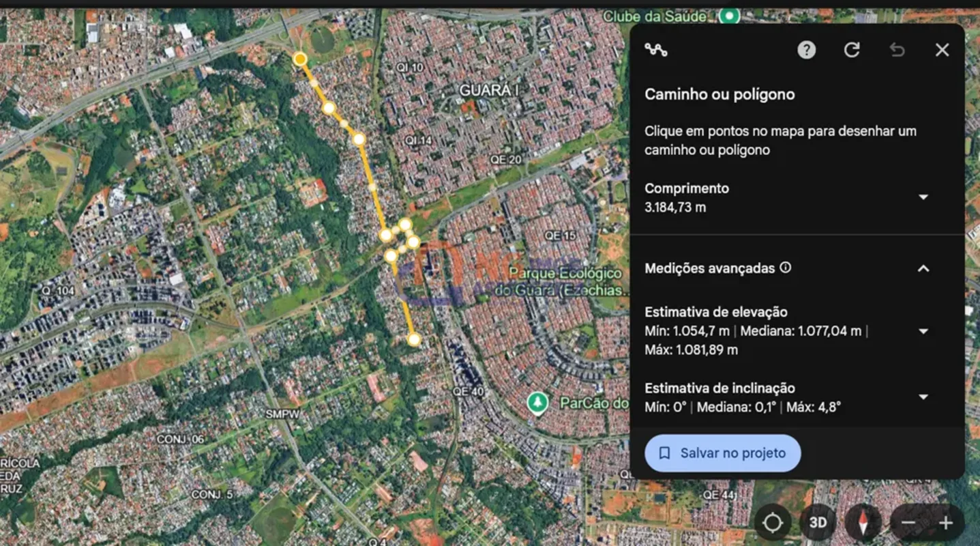Click the compass to reset north
980x546 pixels.
pyautogui.click(x=863, y=523)
